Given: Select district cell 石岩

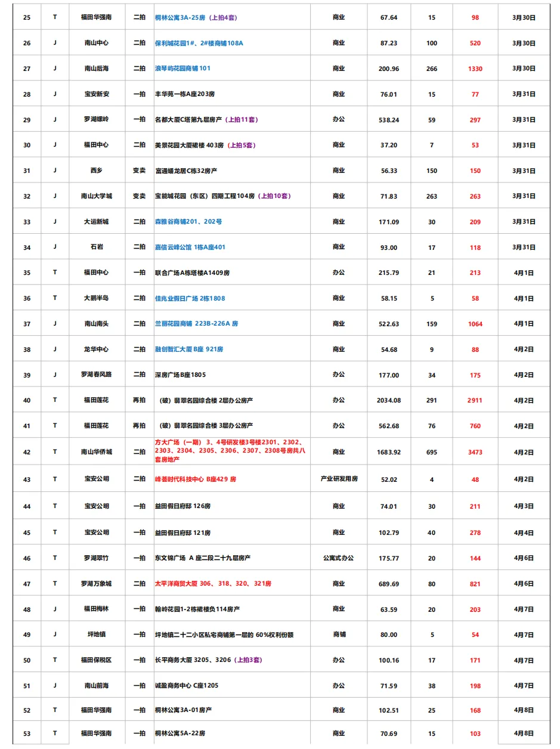Looking at the screenshot, I should point(97,247).
